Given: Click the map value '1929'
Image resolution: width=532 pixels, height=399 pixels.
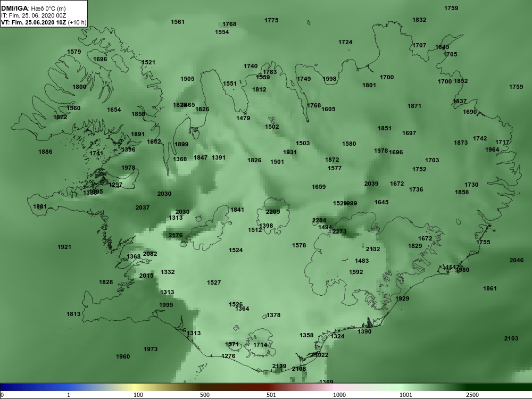Looking at the screenshot, I should [402, 298].
